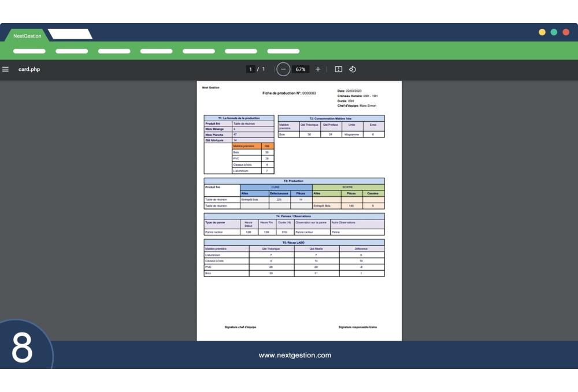The height and width of the screenshot is (392, 578).
Task: Zoom in on the PDF document
Action: tap(317, 69)
